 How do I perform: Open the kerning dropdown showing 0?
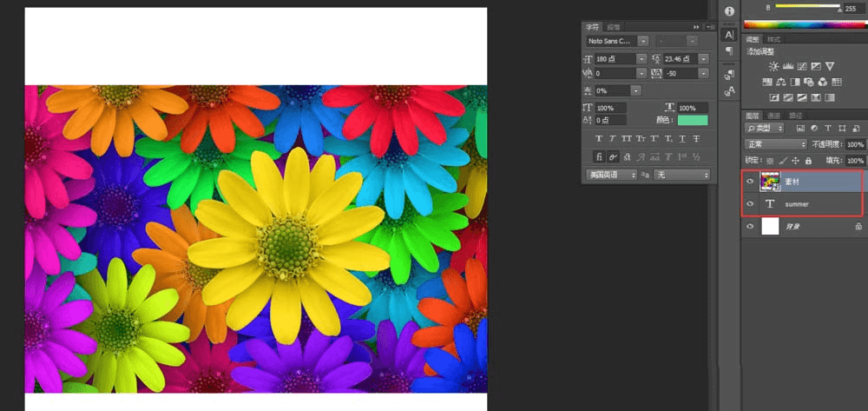click(x=641, y=73)
